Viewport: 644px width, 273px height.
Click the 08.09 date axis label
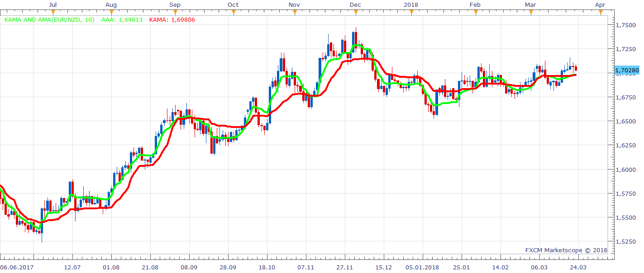coord(189,267)
